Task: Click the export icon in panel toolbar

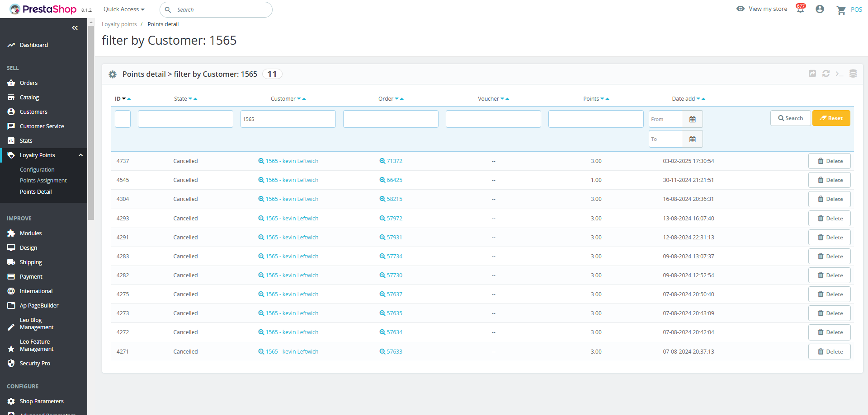Action: pyautogui.click(x=812, y=74)
